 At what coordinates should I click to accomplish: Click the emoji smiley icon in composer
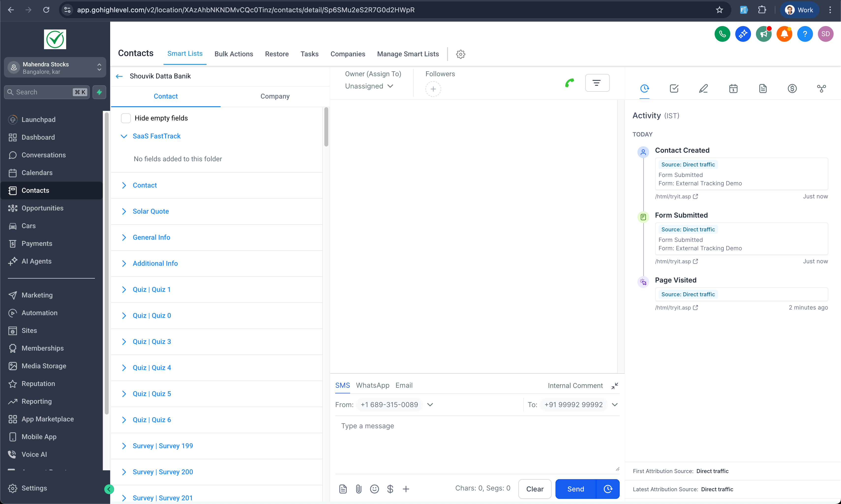coord(374,489)
